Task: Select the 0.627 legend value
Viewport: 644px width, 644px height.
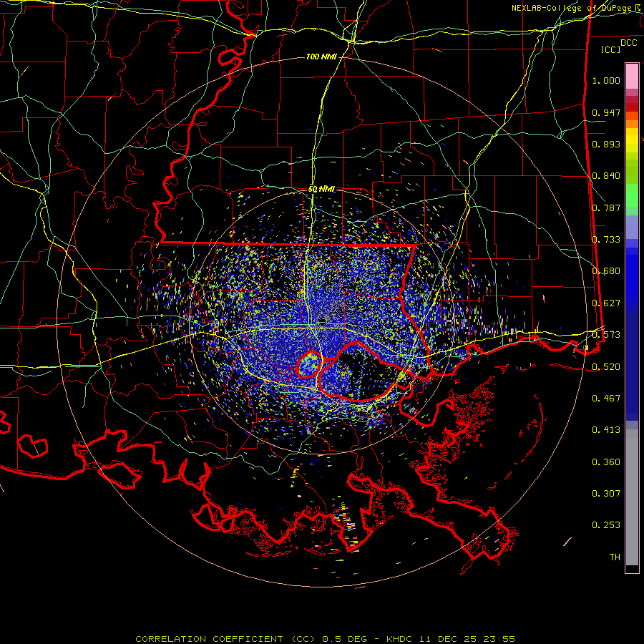Action: tap(606, 303)
